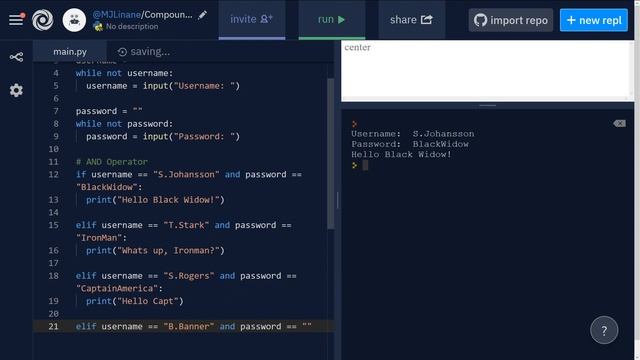
Task: Open the help question mark
Action: click(x=604, y=330)
